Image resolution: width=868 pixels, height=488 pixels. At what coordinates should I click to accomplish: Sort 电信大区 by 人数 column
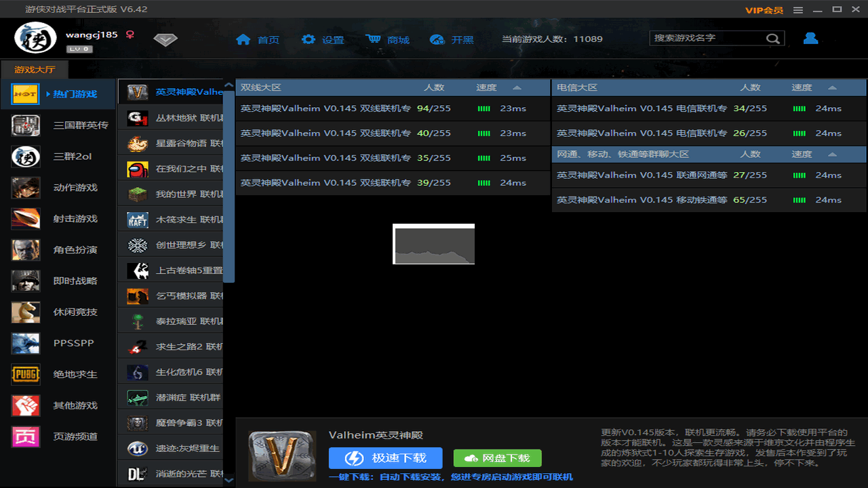tap(750, 87)
